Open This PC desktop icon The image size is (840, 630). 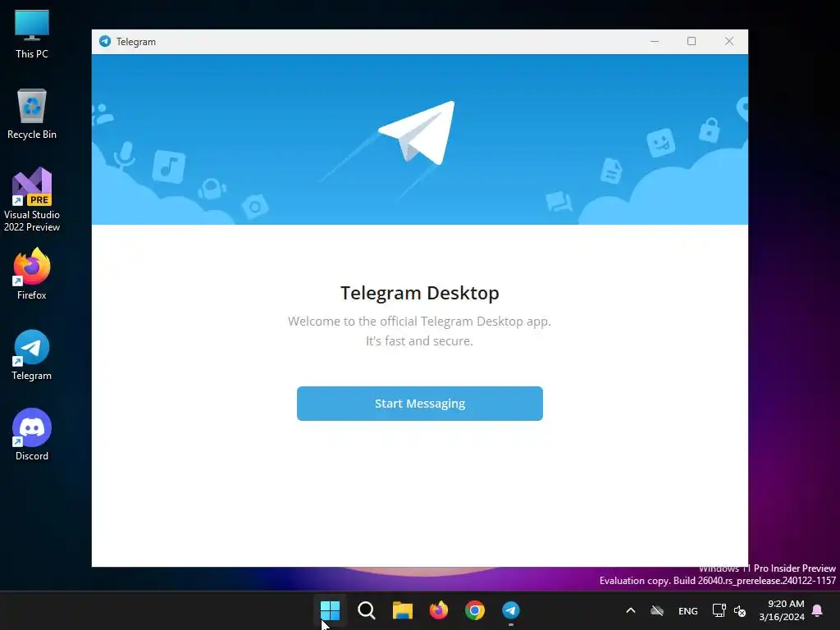pyautogui.click(x=32, y=34)
